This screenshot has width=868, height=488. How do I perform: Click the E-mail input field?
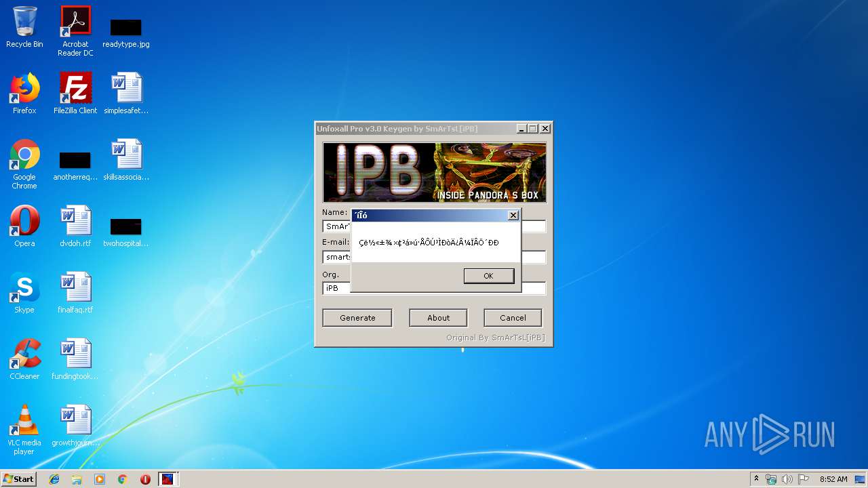434,257
